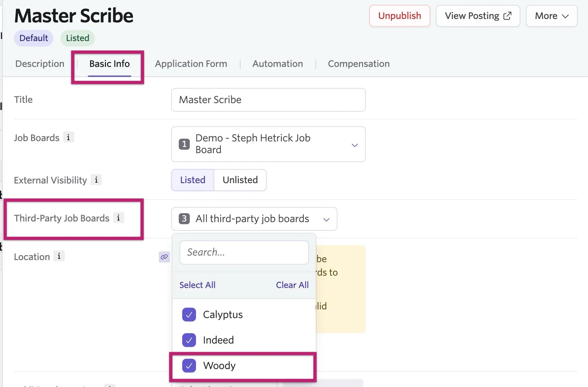This screenshot has width=588, height=387.
Task: Click the count badge on Job Boards dropdown
Action: coord(184,144)
